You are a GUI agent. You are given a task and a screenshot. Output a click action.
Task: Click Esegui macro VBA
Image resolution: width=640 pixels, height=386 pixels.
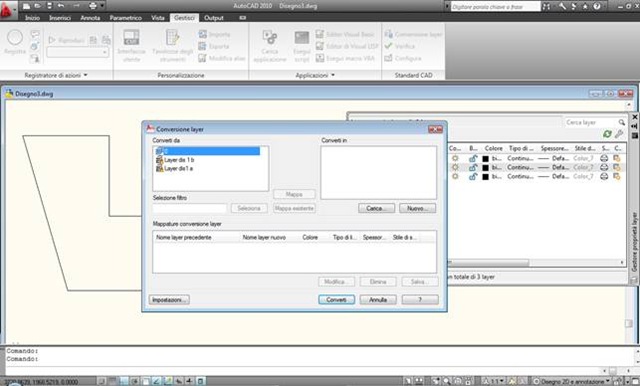(345, 58)
